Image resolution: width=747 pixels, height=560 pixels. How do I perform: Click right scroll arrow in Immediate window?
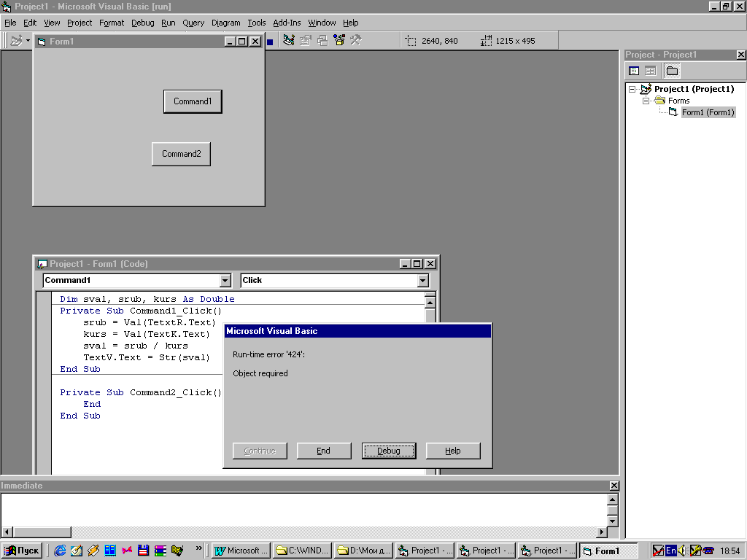point(602,532)
